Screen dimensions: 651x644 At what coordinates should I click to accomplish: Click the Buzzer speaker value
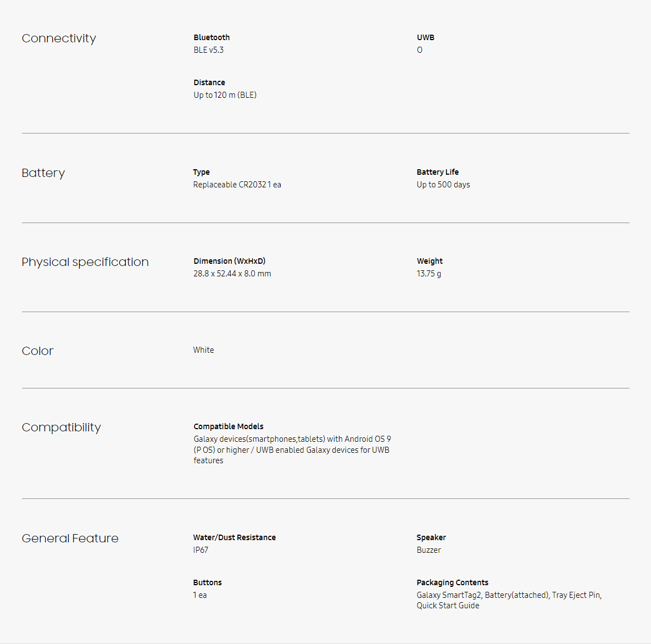429,549
